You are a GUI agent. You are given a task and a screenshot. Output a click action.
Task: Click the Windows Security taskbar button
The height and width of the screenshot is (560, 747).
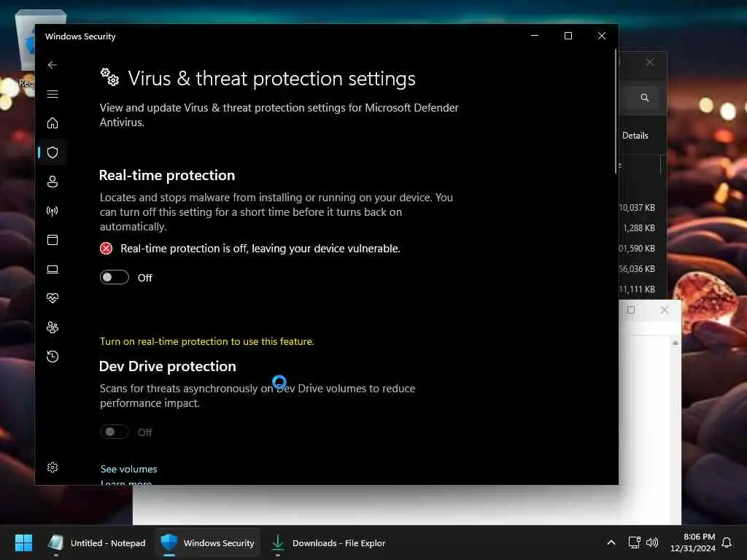pos(208,542)
